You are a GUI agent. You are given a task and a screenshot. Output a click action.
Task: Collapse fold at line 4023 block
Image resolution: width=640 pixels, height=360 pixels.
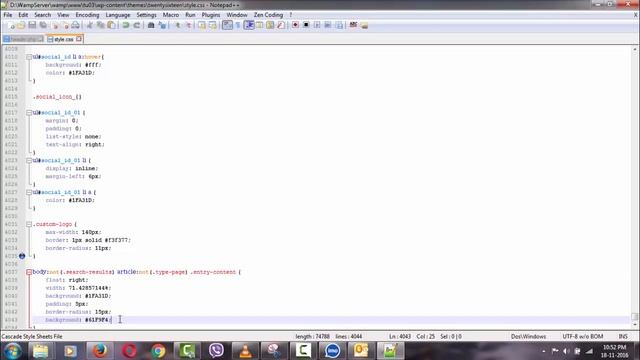pos(29,160)
